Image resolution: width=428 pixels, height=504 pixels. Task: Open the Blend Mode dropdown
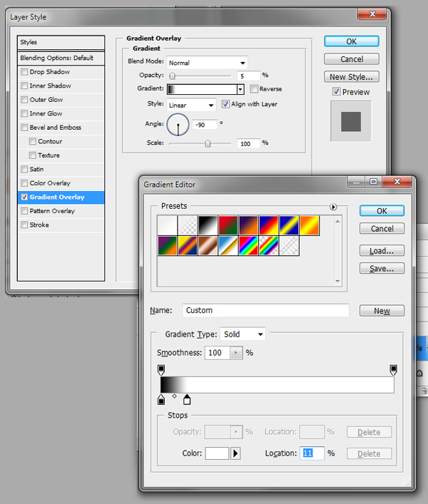coord(208,63)
